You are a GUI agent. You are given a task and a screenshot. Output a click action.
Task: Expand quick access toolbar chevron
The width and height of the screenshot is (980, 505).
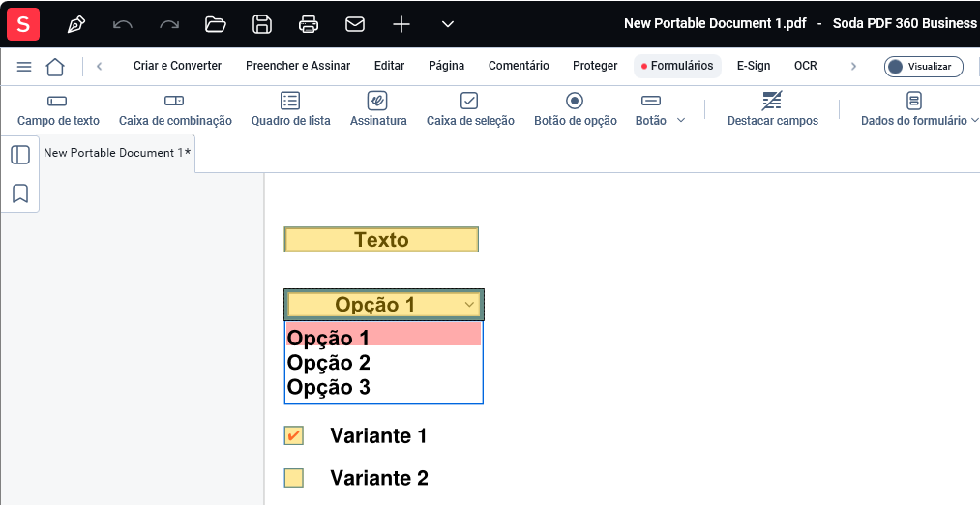point(448,24)
